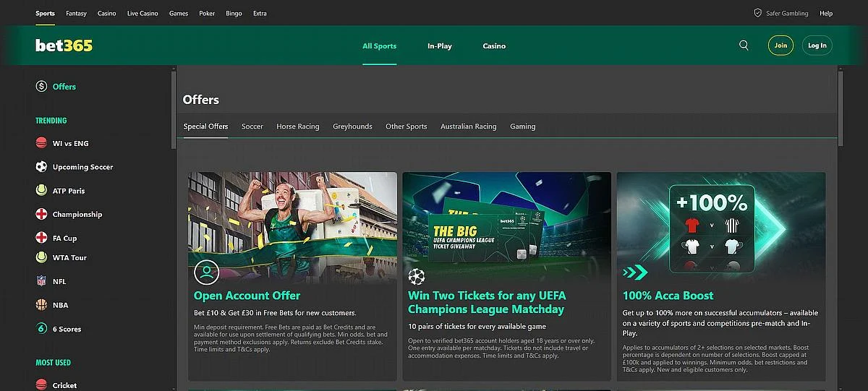Click the basketball icon beside NBA

[41, 305]
